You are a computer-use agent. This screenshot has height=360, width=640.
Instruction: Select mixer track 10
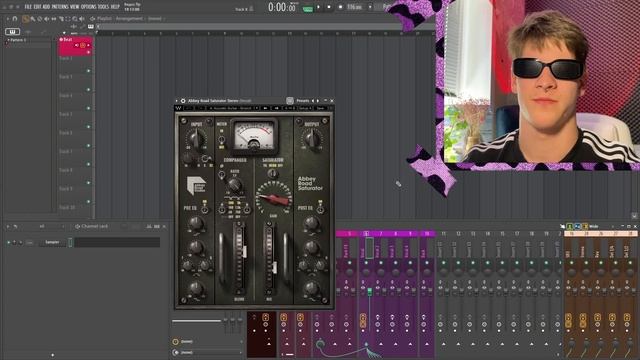(427, 233)
